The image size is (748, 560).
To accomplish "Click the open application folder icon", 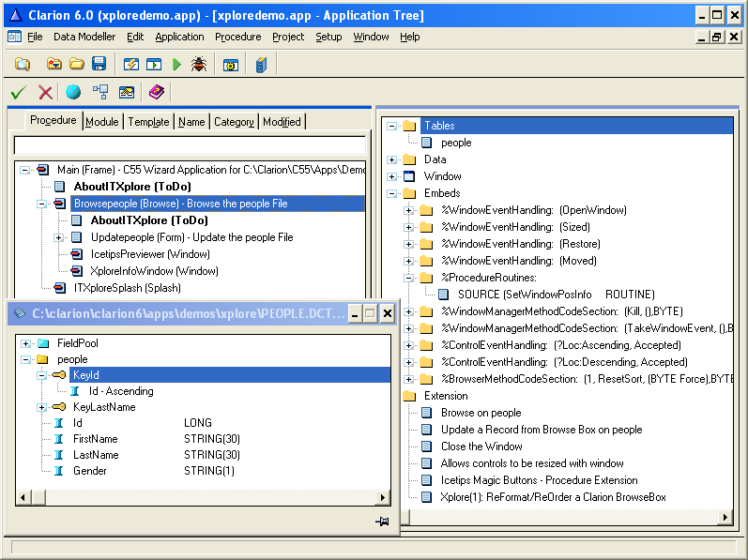I will [x=53, y=64].
